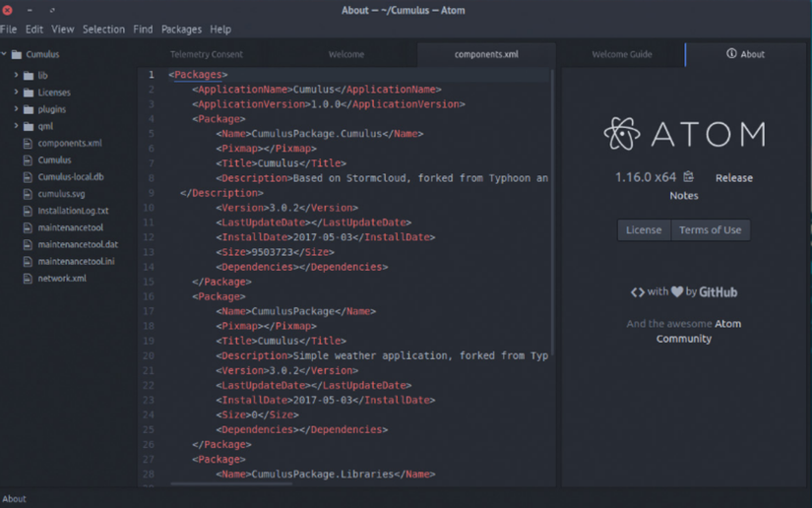The width and height of the screenshot is (812, 508).
Task: Click the GitHub heart icon
Action: 677,291
